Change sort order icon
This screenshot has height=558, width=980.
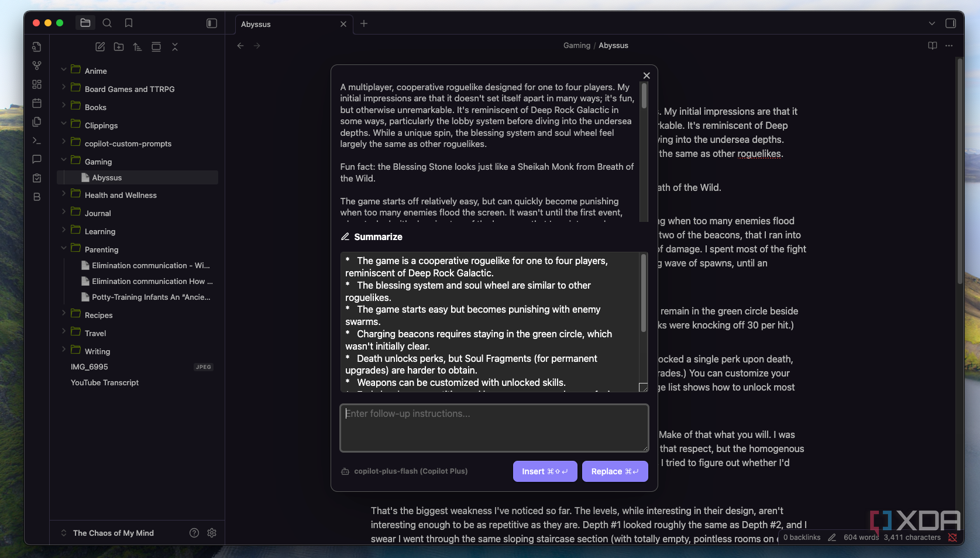137,47
